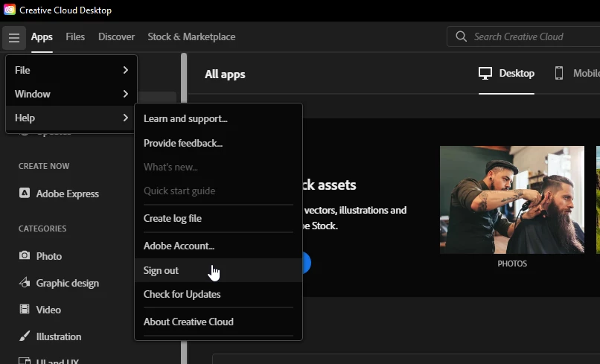The height and width of the screenshot is (364, 600).
Task: Choose Check for Updates
Action: [x=218, y=294]
